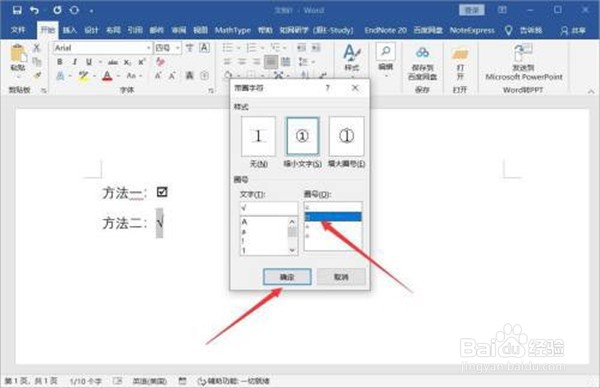Image resolution: width=600 pixels, height=388 pixels.
Task: Open the phonetic guide tool
Action: (189, 48)
